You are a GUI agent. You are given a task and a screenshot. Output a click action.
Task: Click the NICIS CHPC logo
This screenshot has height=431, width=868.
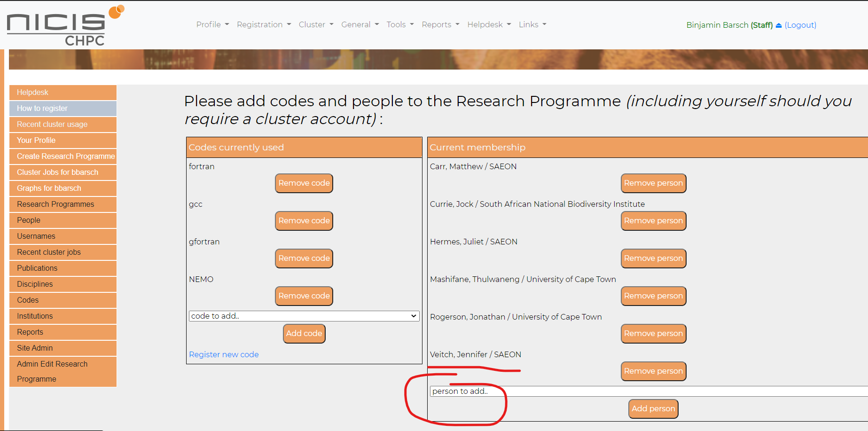pyautogui.click(x=65, y=25)
